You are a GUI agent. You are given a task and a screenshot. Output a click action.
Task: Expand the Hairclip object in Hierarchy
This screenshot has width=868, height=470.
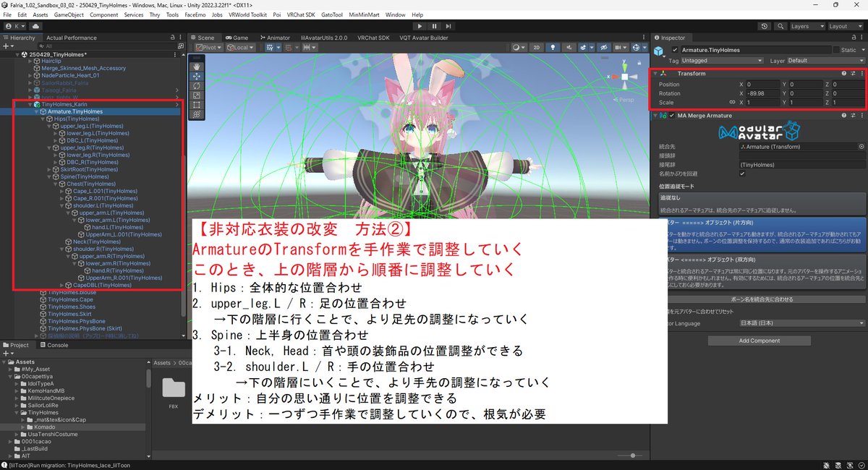pos(29,61)
